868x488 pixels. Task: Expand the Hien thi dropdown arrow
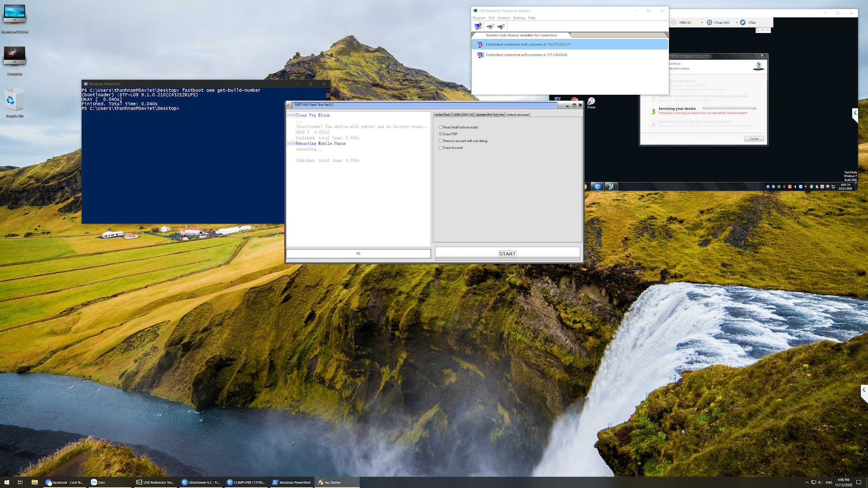pyautogui.click(x=702, y=22)
